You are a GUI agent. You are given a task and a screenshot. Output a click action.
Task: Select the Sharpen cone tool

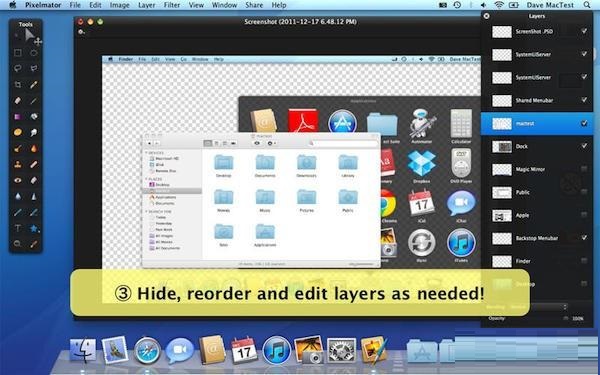click(34, 196)
